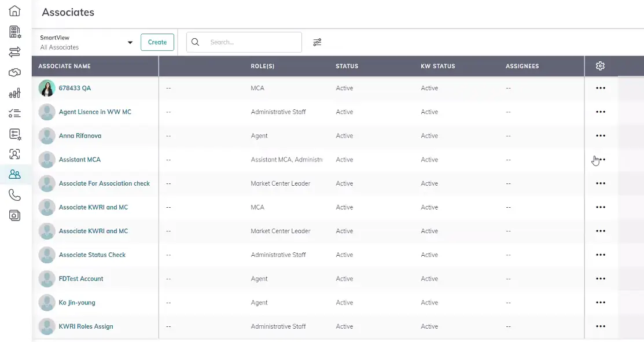Open more-options menu for KWRI Roles Assign
Screen dimensions: 644x342
[x=601, y=326]
